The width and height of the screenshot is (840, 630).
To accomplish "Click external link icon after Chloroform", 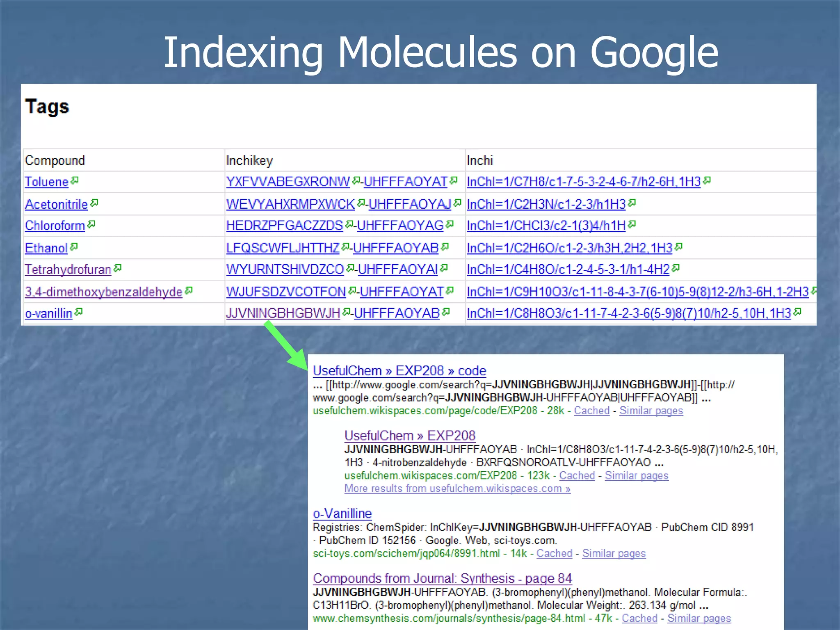I will [91, 224].
